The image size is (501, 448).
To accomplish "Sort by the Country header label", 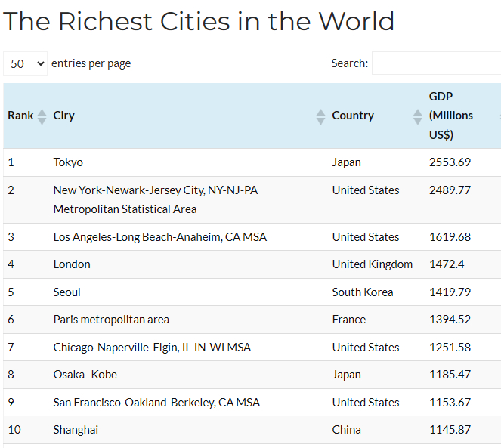I will tap(353, 116).
